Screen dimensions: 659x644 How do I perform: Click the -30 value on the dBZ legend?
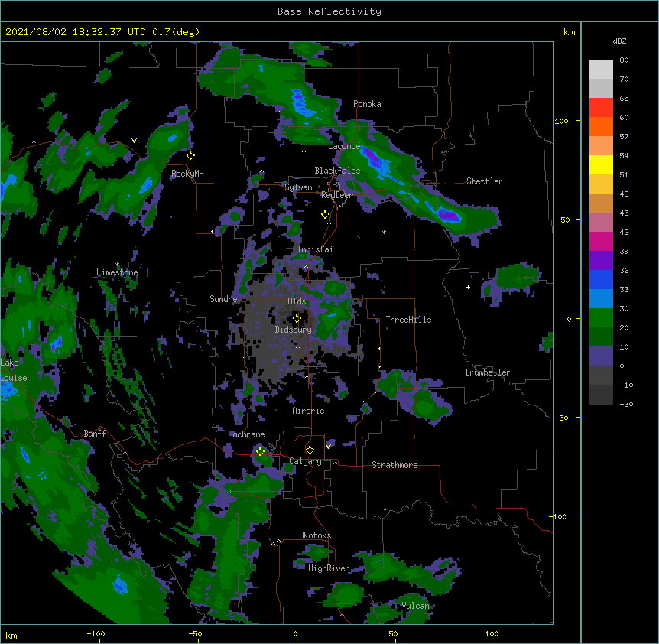pos(626,404)
